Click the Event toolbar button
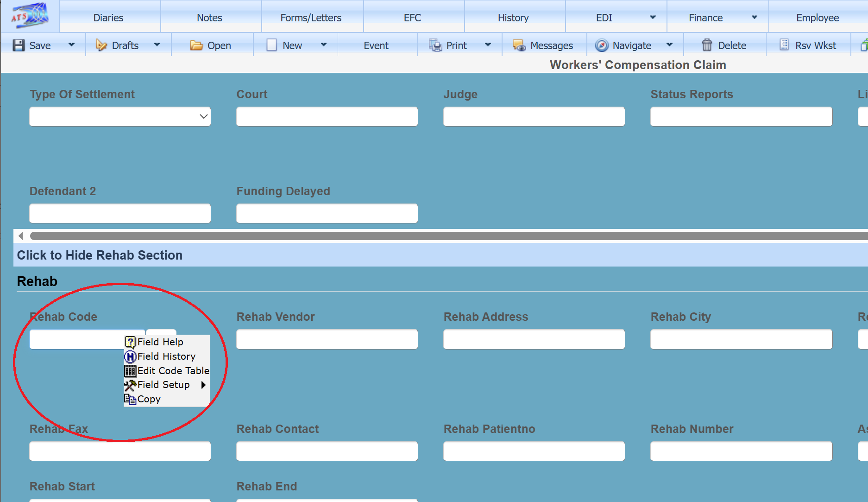This screenshot has height=502, width=868. 376,45
